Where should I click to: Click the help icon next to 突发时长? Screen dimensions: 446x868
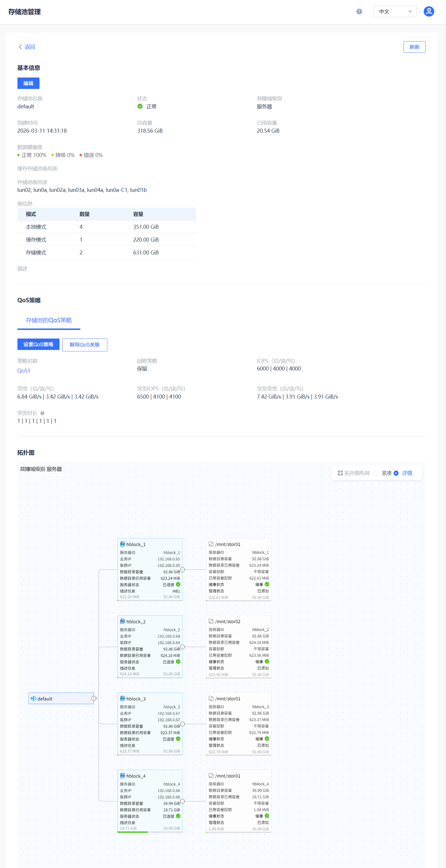coord(42,413)
